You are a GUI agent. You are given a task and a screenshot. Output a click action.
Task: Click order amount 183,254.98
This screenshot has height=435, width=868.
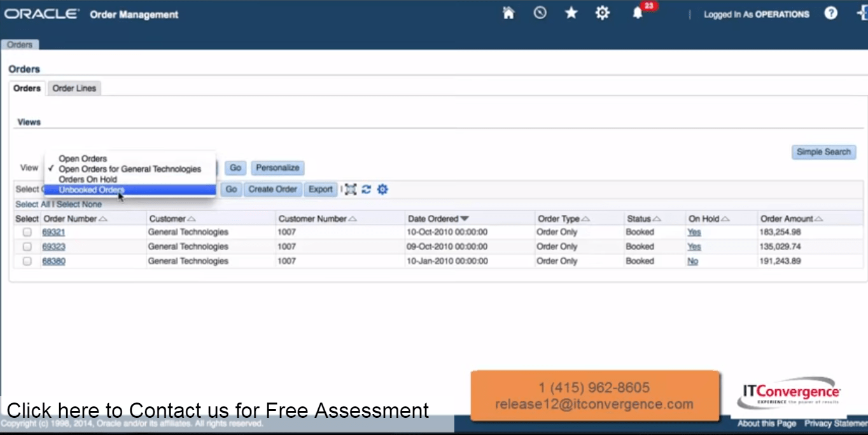[780, 232]
